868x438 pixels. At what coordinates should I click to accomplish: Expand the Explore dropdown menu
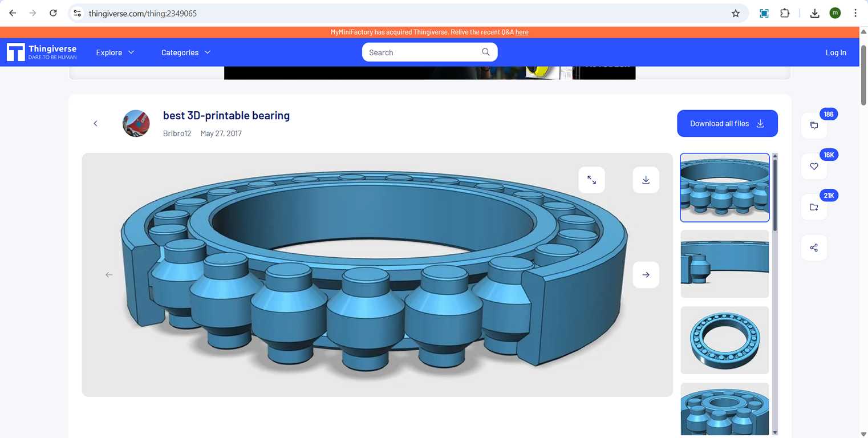click(115, 52)
